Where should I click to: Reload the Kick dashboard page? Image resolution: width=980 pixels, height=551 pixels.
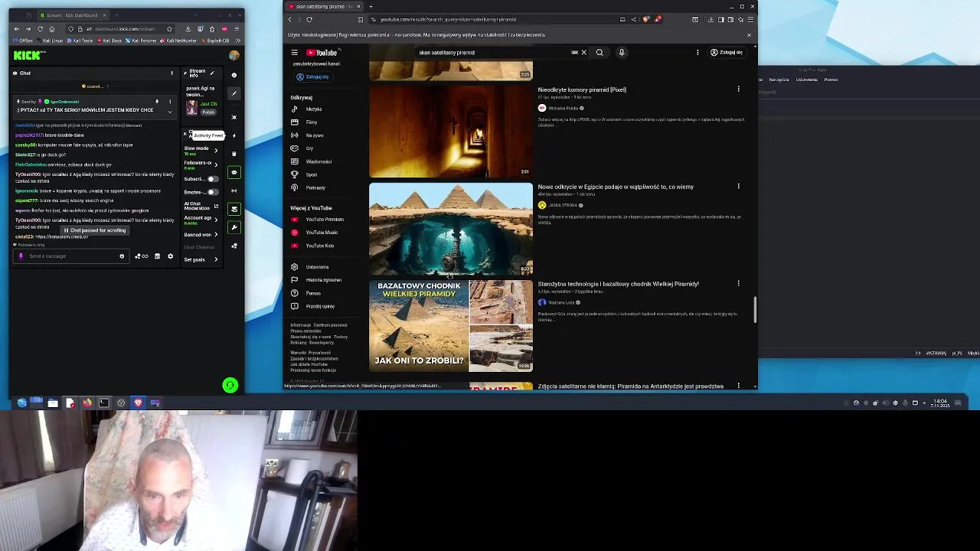pos(40,29)
